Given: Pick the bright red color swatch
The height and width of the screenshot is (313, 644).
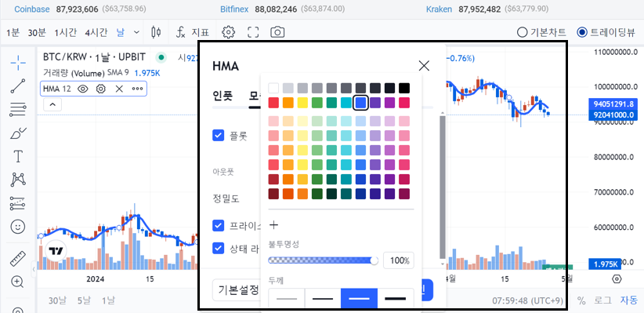Looking at the screenshot, I should (273, 103).
